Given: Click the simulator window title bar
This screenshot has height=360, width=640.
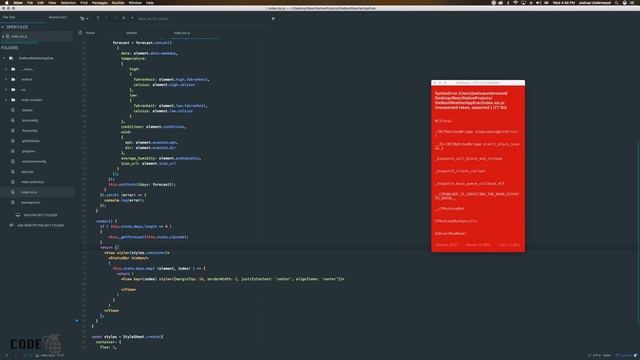Looking at the screenshot, I should click(x=478, y=83).
